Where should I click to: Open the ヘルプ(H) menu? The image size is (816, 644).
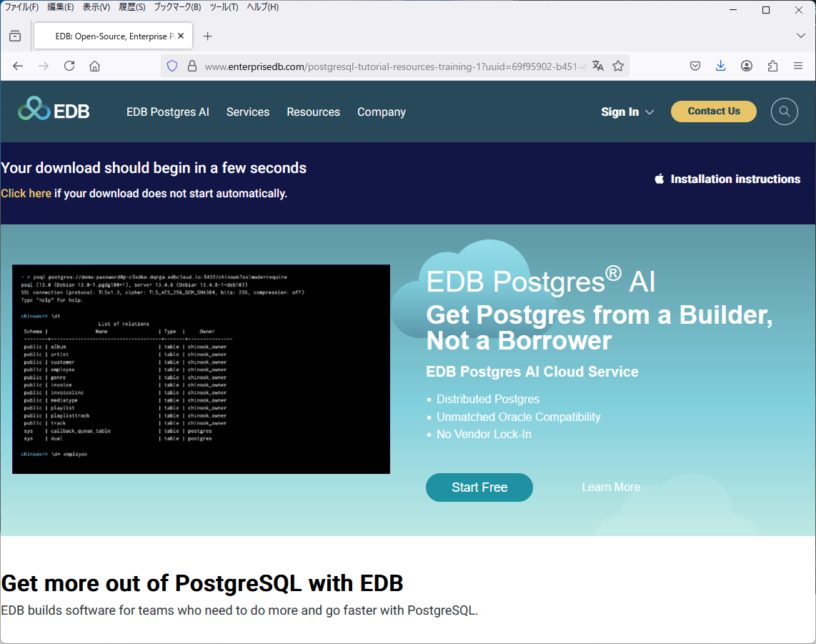click(x=263, y=7)
